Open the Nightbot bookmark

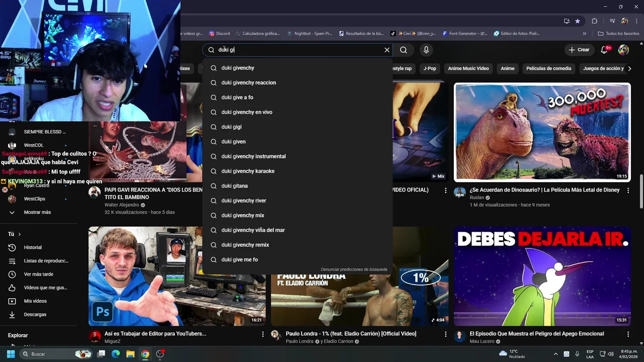click(x=309, y=34)
